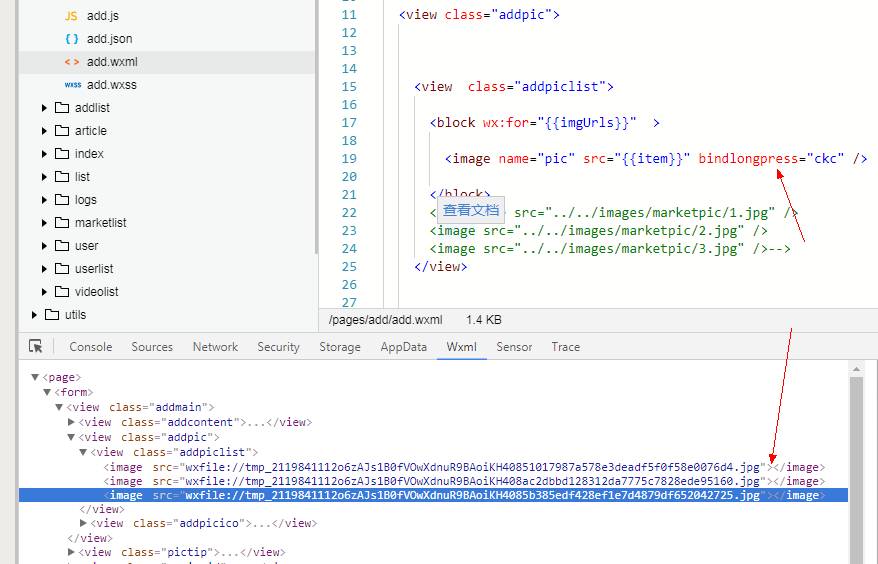
Task: Open the Network tab
Action: tap(215, 347)
